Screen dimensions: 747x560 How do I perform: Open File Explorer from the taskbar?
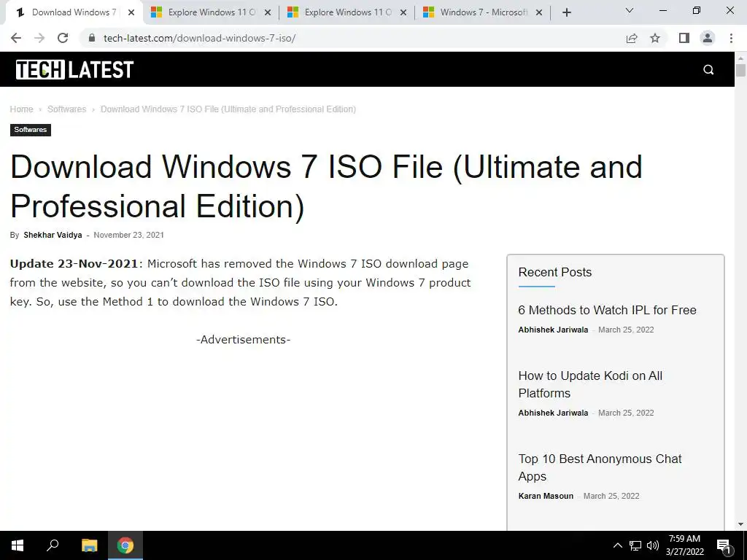89,545
